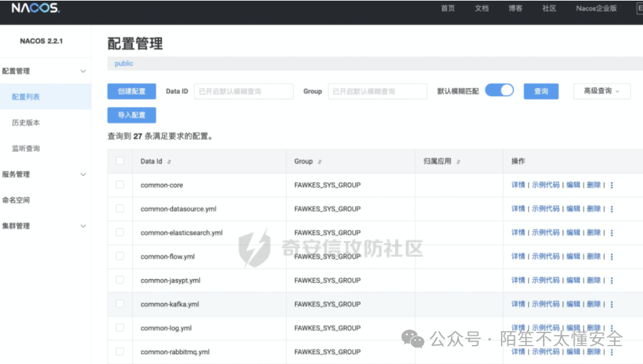Sort table by Data Id column
Image resolution: width=643 pixels, height=364 pixels.
[x=169, y=162]
